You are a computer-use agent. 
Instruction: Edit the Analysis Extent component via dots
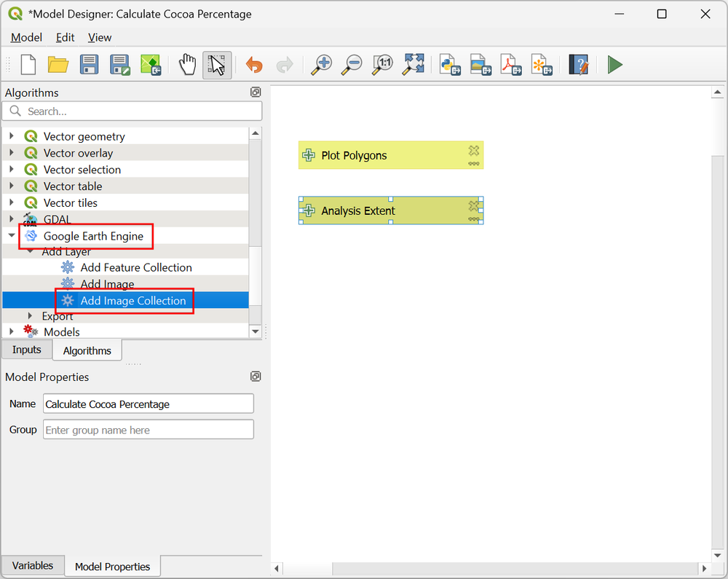474,218
